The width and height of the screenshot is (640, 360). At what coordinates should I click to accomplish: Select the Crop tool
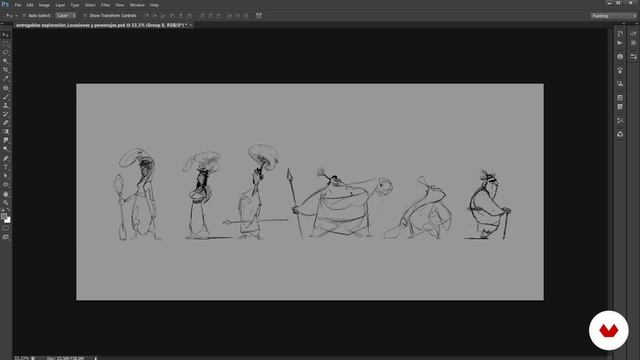click(6, 70)
